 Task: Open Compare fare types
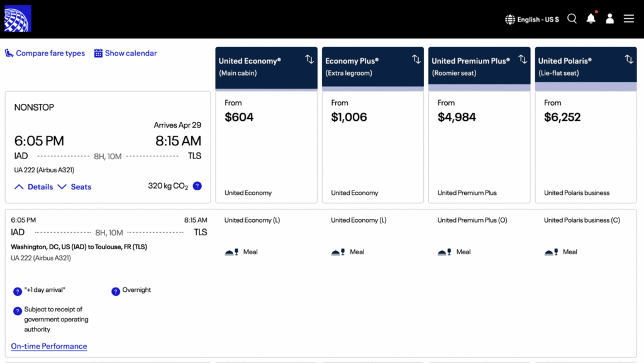pyautogui.click(x=50, y=53)
